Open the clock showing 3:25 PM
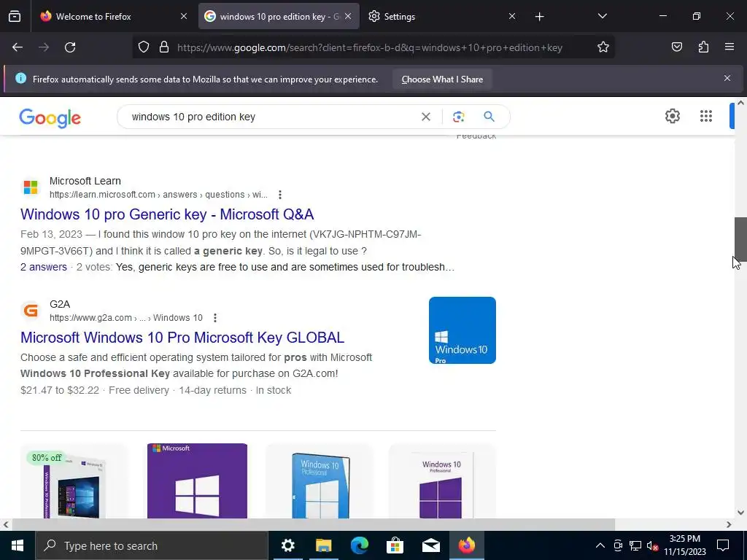 coord(684,545)
